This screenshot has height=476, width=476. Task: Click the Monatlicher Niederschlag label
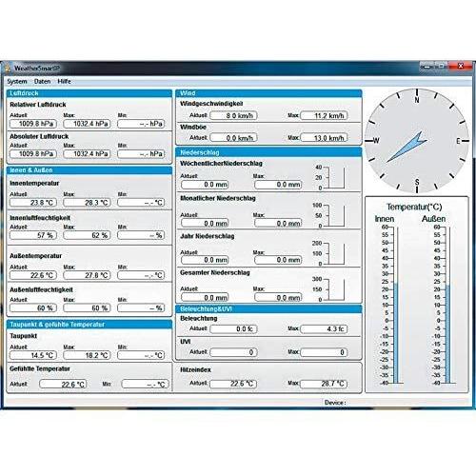pos(218,198)
